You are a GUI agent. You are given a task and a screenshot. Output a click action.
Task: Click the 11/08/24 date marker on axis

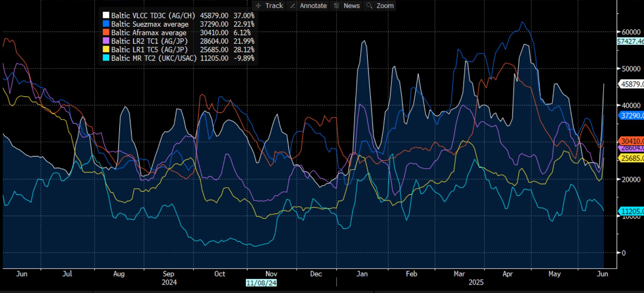261,283
